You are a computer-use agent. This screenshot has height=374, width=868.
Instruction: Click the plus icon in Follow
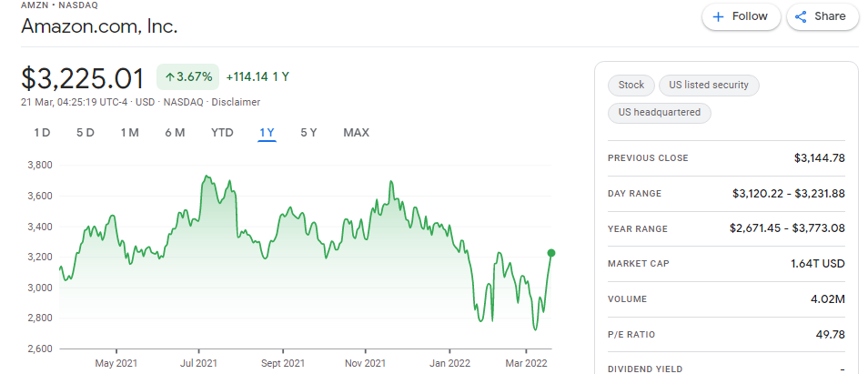click(x=718, y=17)
